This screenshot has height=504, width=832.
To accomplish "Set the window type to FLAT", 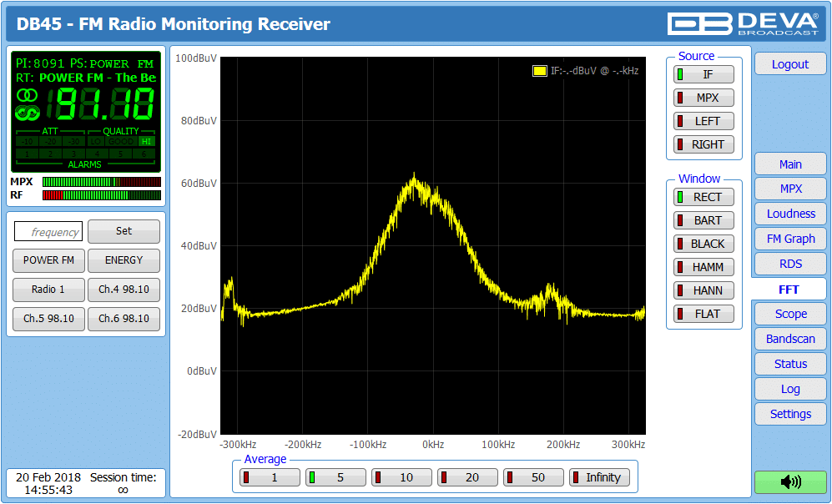I will (x=703, y=314).
